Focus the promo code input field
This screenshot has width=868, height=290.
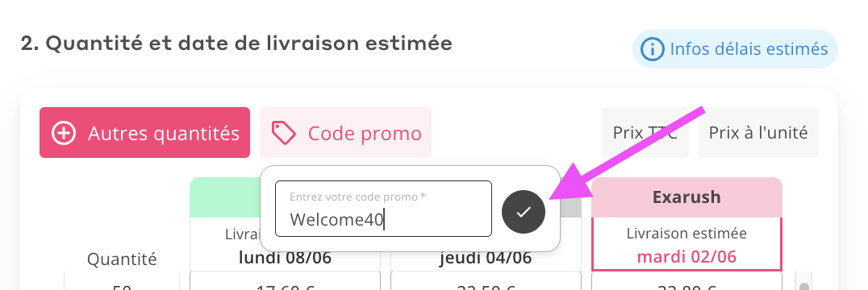pos(384,209)
